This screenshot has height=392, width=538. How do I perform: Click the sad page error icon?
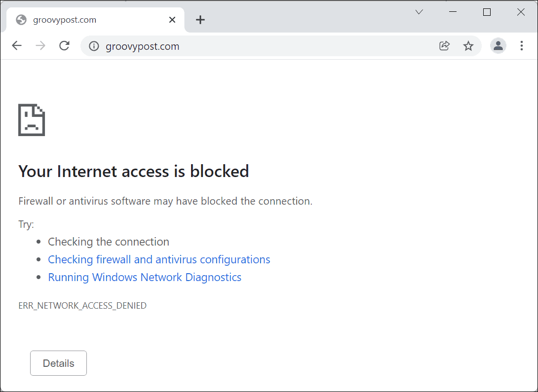click(x=31, y=119)
